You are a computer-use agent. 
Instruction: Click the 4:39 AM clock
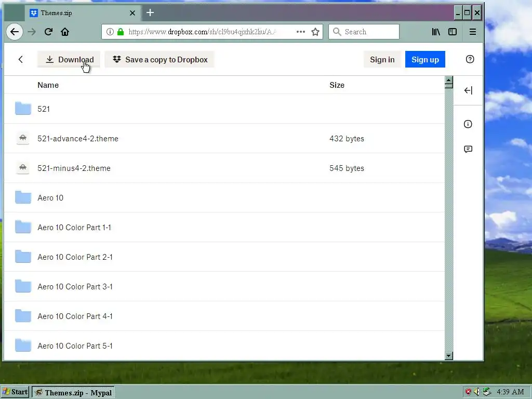pos(511,392)
